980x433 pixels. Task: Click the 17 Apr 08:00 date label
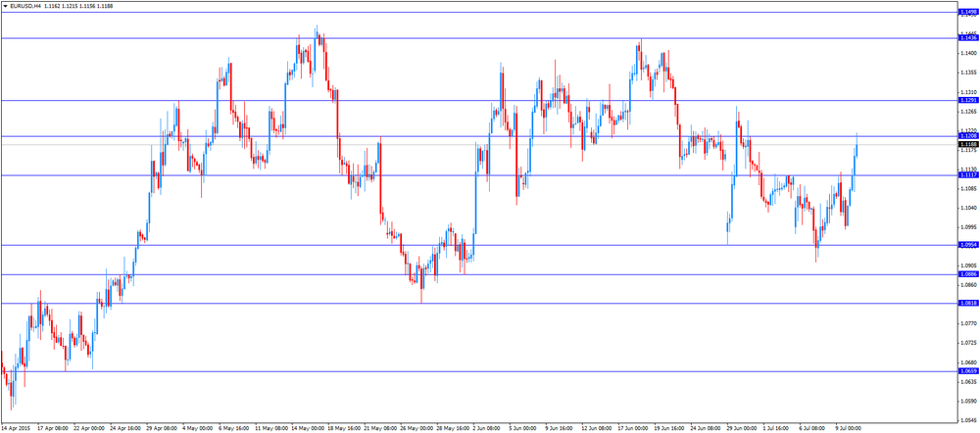click(53, 429)
